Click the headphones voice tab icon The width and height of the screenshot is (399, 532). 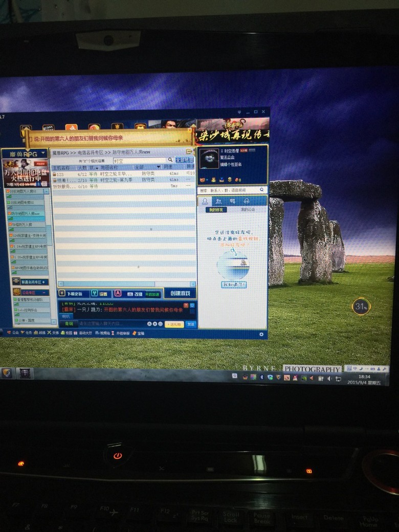(x=246, y=201)
